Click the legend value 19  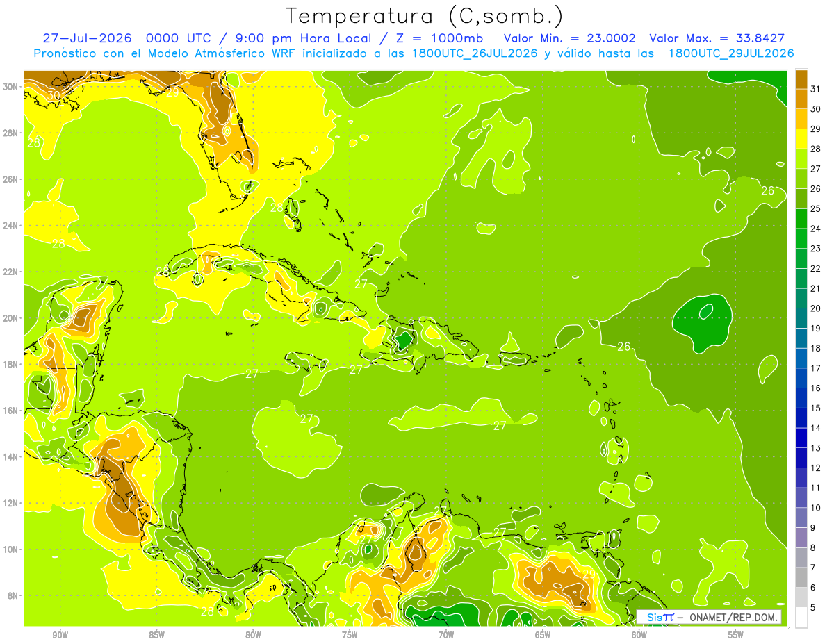[x=815, y=329]
